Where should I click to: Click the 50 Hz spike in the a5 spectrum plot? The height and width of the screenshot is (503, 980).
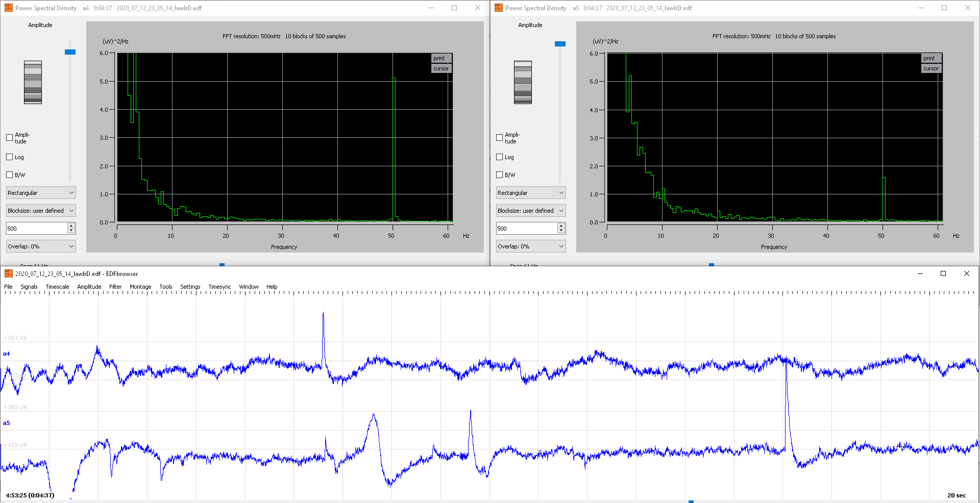click(x=884, y=199)
